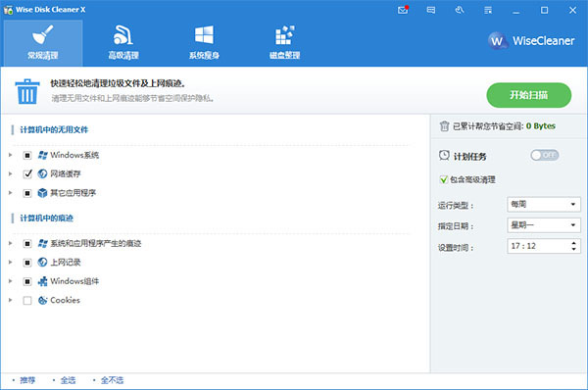The width and height of the screenshot is (588, 390).
Task: Switch to the 常规清理 tab
Action: (43, 43)
